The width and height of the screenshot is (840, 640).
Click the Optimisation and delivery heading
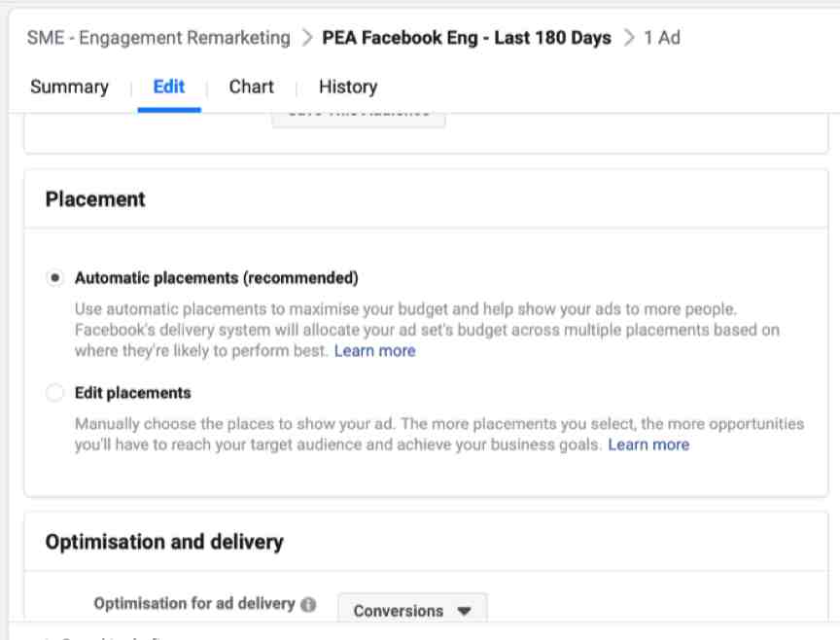tap(164, 542)
